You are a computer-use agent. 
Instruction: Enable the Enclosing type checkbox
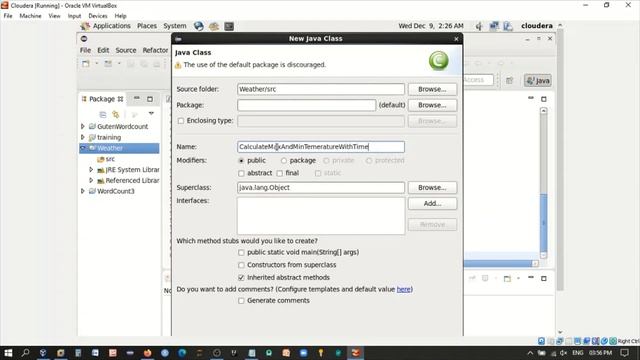point(181,121)
